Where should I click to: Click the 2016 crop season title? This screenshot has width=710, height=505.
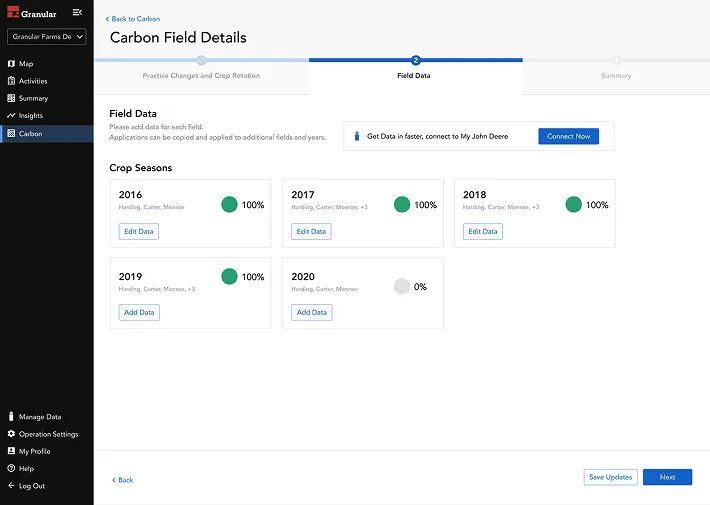[130, 195]
